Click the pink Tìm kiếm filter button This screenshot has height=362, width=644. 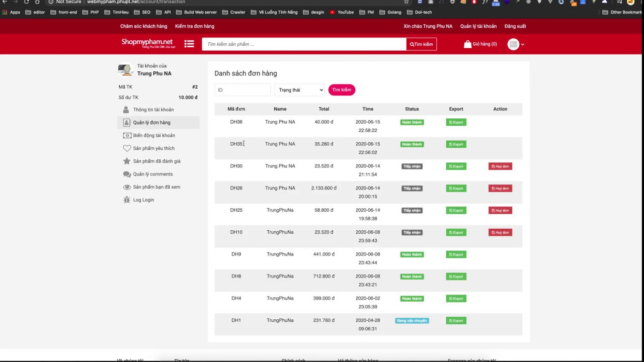342,89
